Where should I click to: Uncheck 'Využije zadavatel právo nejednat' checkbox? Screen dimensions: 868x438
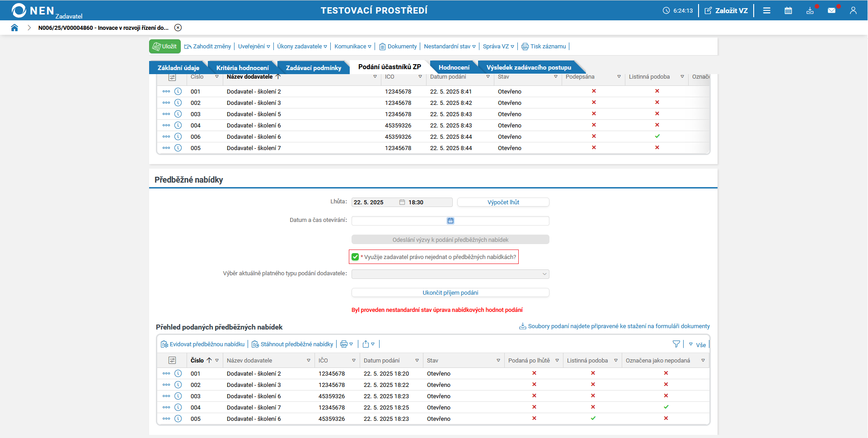click(355, 257)
